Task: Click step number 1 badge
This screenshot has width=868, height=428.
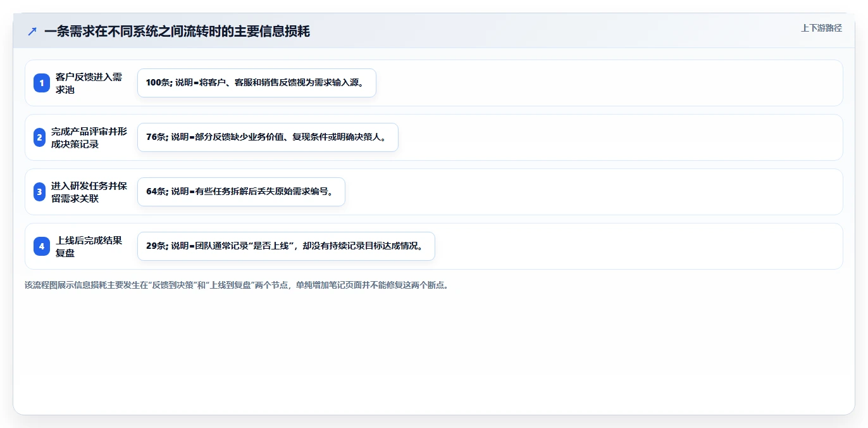Action: 42,83
